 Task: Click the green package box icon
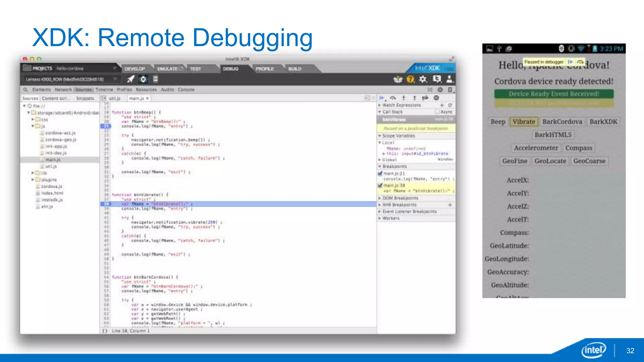coord(398,80)
